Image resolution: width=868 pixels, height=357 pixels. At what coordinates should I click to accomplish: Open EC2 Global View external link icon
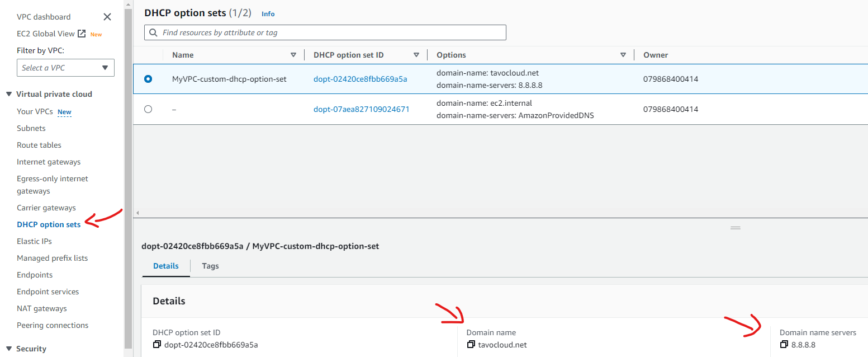pyautogui.click(x=82, y=34)
